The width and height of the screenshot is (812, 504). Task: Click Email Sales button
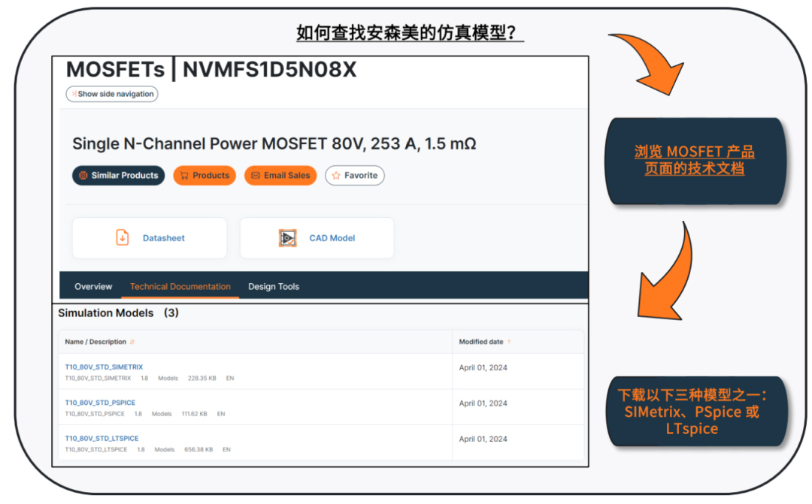pyautogui.click(x=280, y=176)
